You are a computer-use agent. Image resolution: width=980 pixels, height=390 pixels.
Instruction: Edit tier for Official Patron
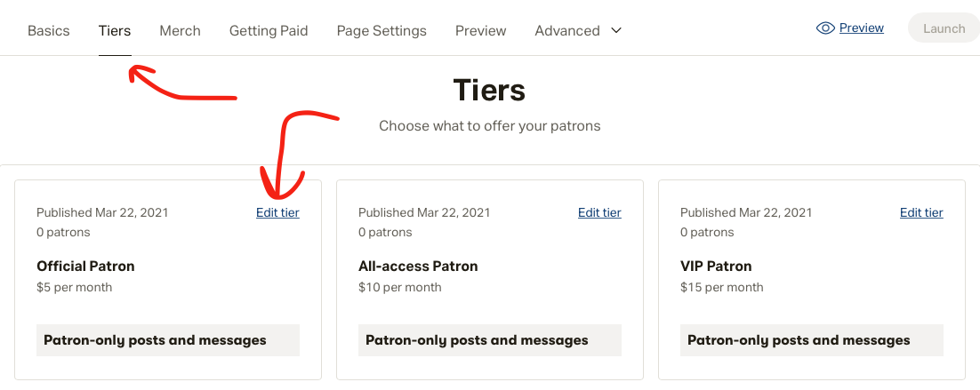pyautogui.click(x=277, y=212)
